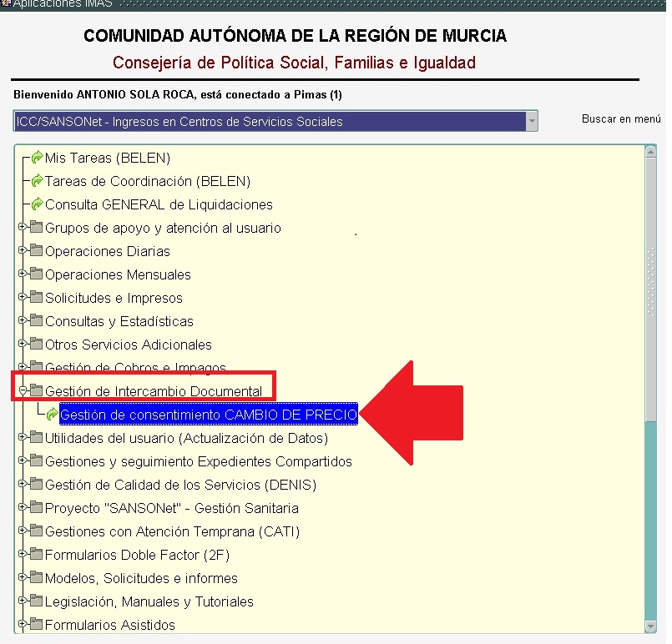The width and height of the screenshot is (672, 644).
Task: Click scroll down arrow of menu tree
Action: tap(650, 626)
